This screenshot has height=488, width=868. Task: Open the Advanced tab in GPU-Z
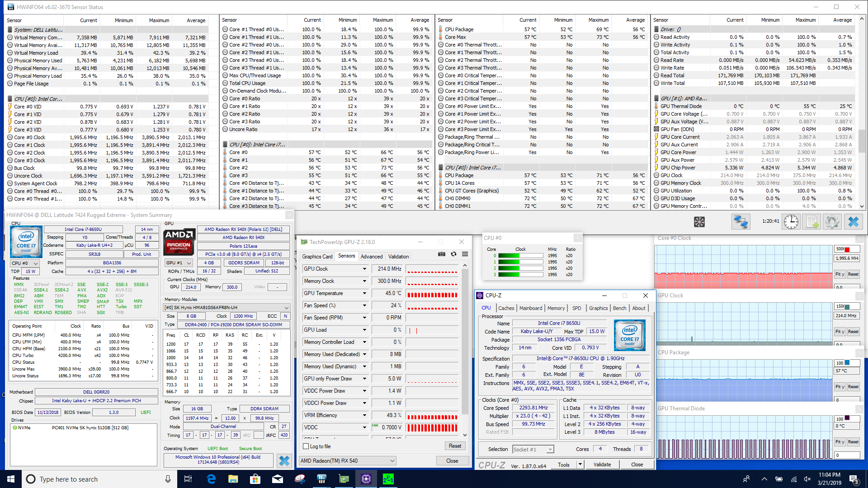coord(371,257)
